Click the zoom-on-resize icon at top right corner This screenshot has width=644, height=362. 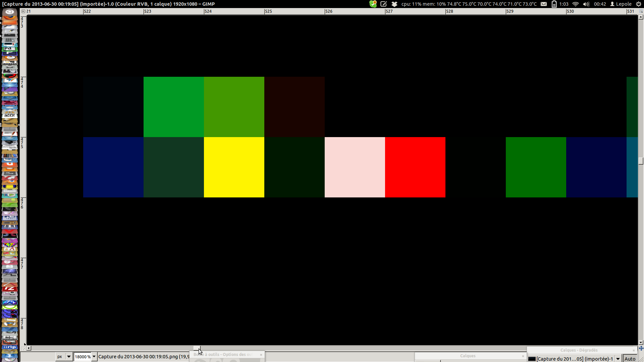pyautogui.click(x=641, y=11)
